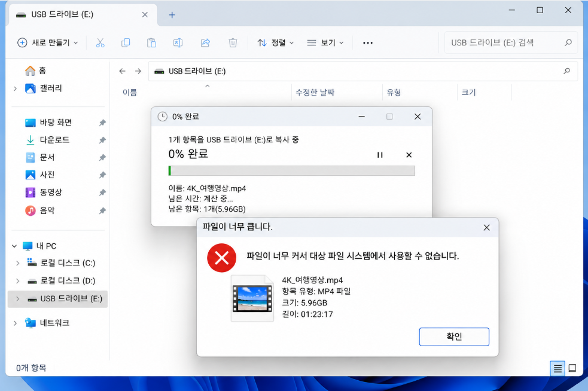Click the 4K_여행영상.mp4 video thumbnail
The width and height of the screenshot is (588, 391).
[252, 298]
